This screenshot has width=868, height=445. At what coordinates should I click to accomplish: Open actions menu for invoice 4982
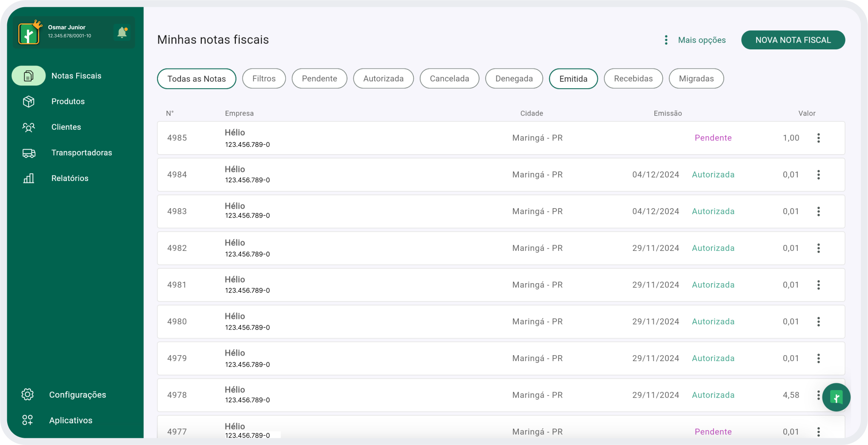tap(818, 248)
